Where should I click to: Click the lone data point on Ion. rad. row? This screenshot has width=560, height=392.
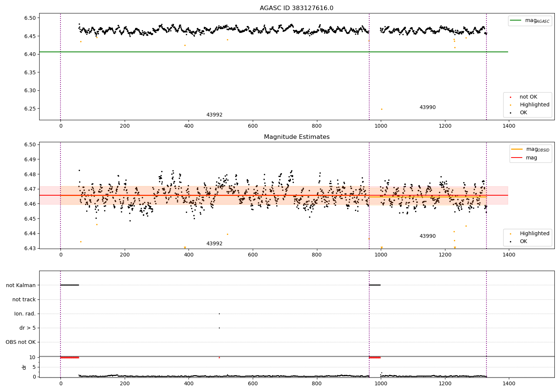(219, 314)
